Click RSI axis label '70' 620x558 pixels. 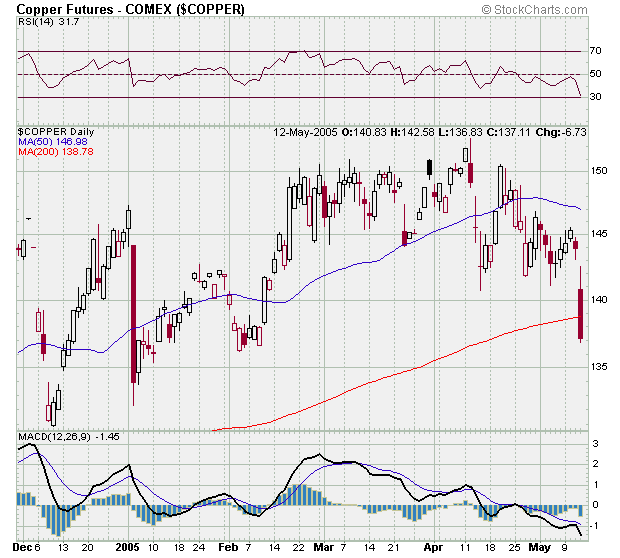[595, 51]
